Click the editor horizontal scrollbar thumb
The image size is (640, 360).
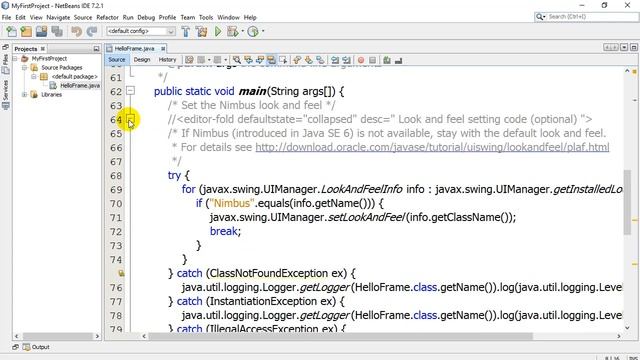[x=340, y=336]
